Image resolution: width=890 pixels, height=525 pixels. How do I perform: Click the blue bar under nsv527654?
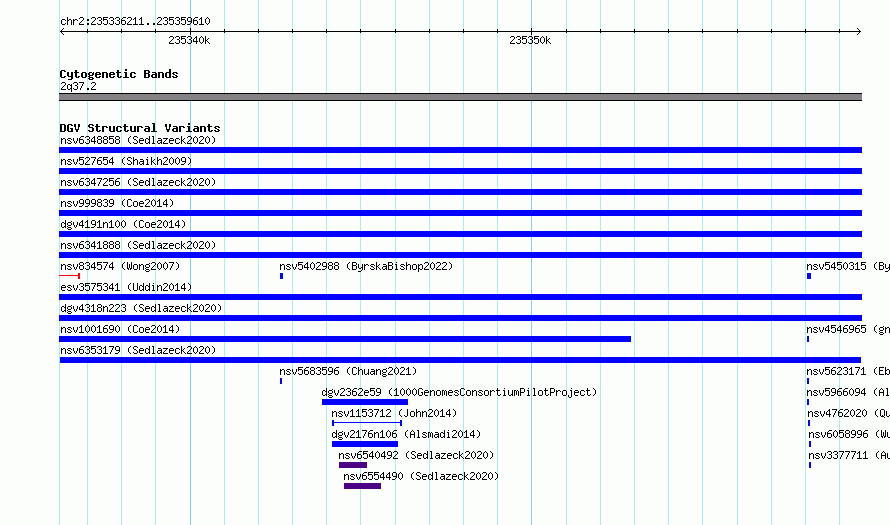(x=461, y=171)
